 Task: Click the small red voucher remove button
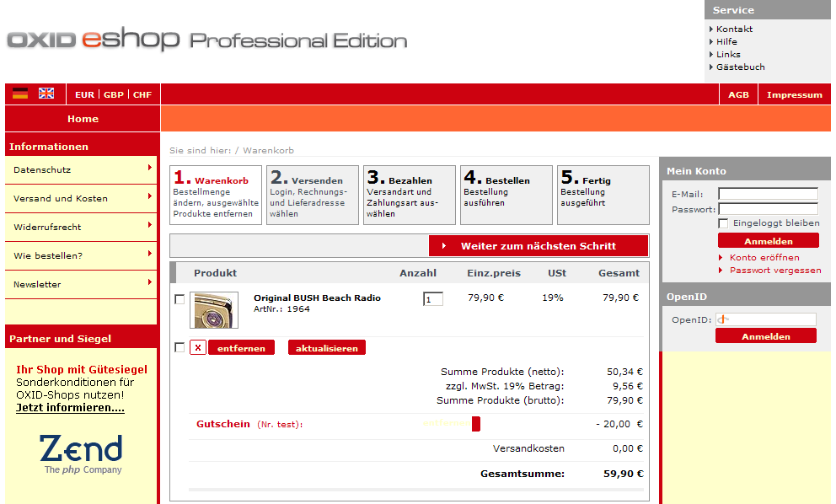(475, 424)
